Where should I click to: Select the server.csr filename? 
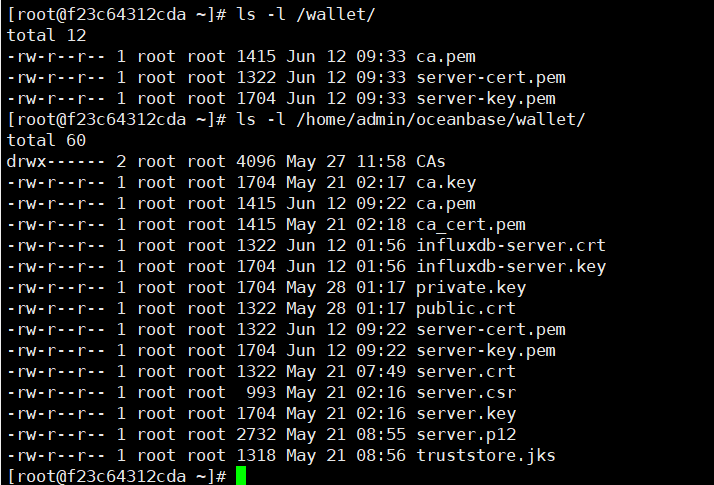click(466, 392)
